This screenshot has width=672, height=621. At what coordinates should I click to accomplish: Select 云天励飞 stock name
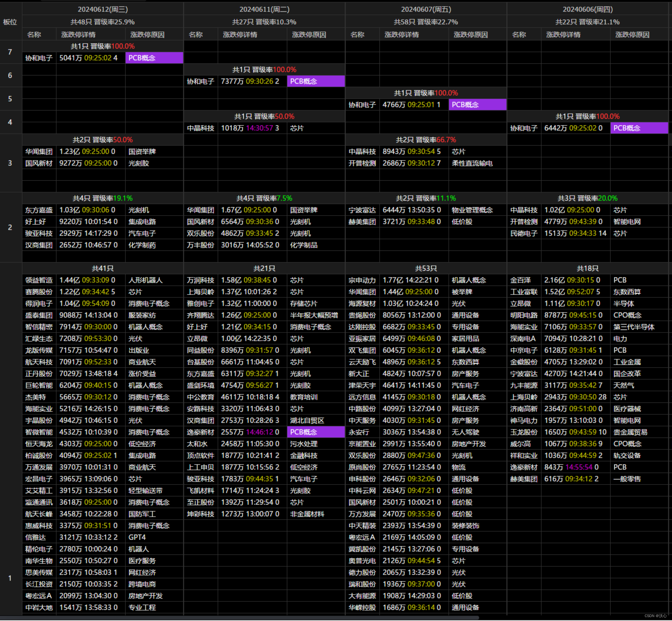click(x=362, y=362)
